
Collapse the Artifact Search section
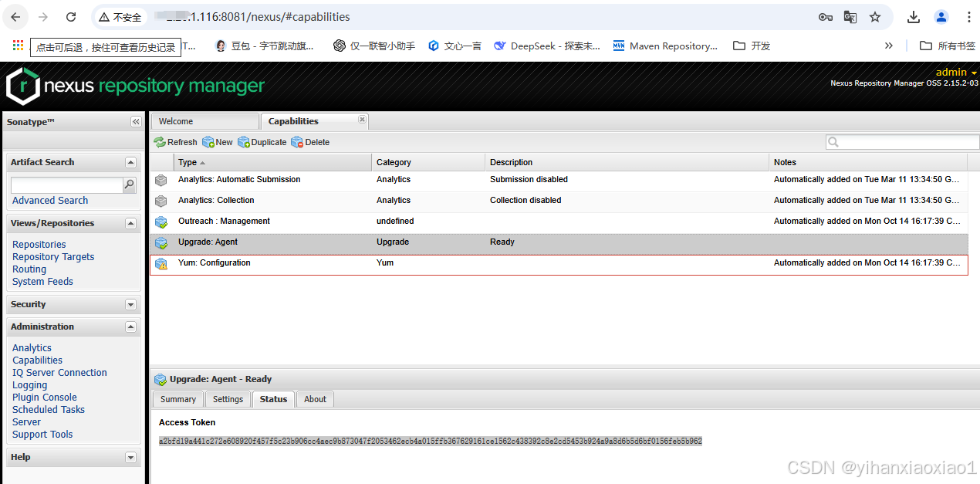[130, 163]
